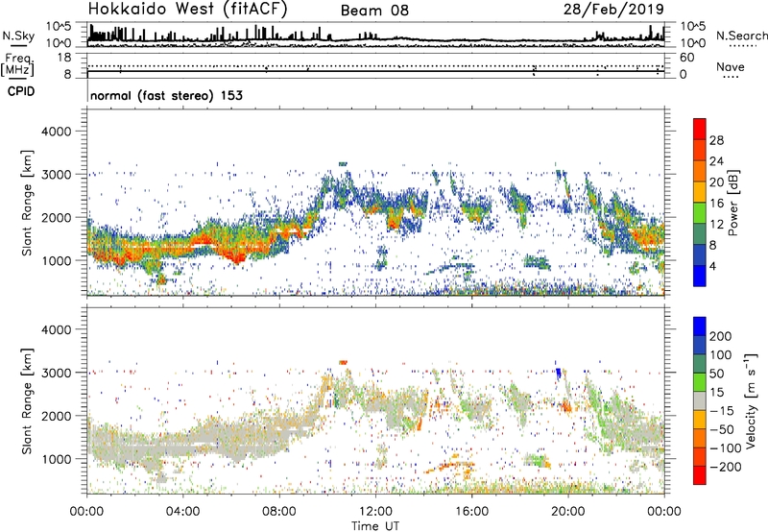The width and height of the screenshot is (768, 532).
Task: Click the gray segment of the velocity color bar
Action: [700, 401]
